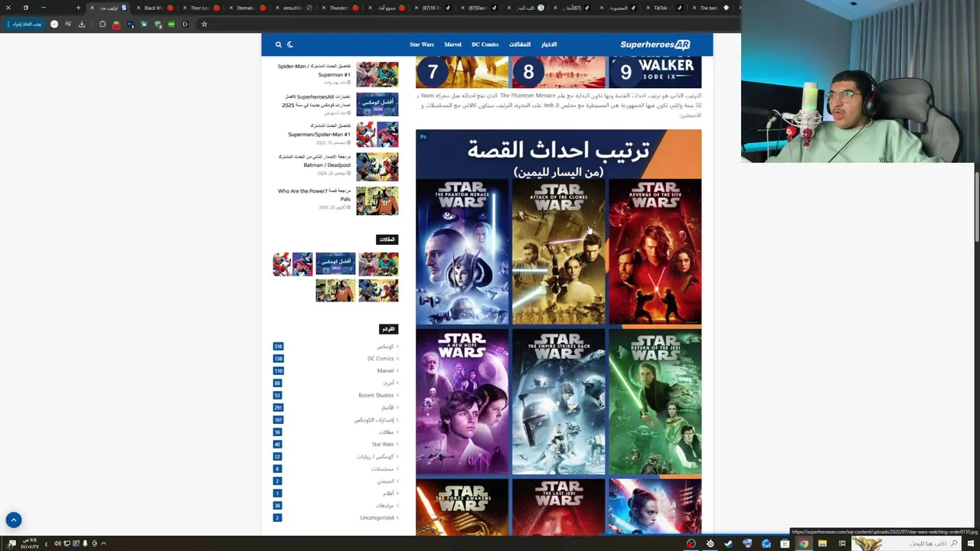Click the blue action button in toolbar
The height and width of the screenshot is (551, 980).
[x=24, y=24]
